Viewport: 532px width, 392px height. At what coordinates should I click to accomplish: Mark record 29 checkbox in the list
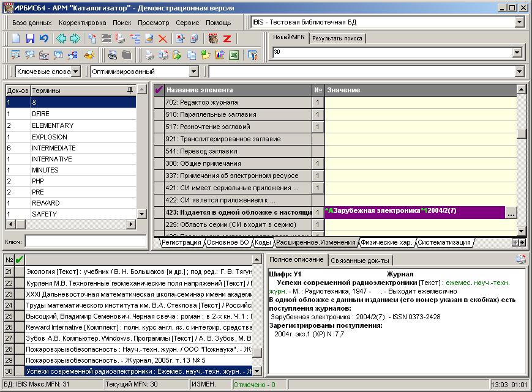click(x=20, y=360)
